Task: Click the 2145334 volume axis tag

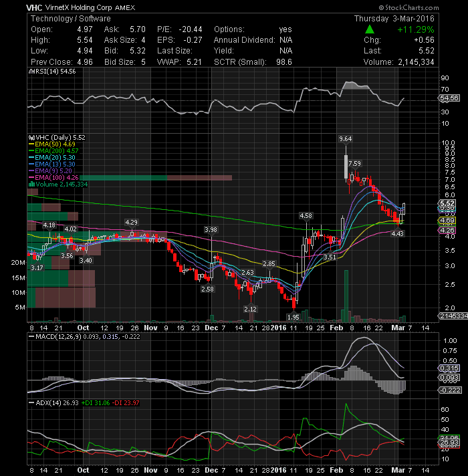Action: pos(453,316)
